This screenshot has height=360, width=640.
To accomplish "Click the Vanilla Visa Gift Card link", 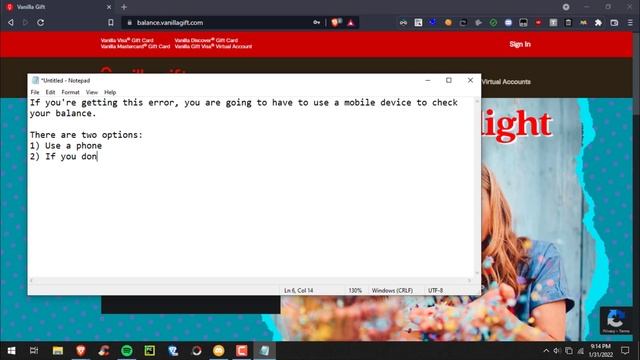I will (127, 40).
